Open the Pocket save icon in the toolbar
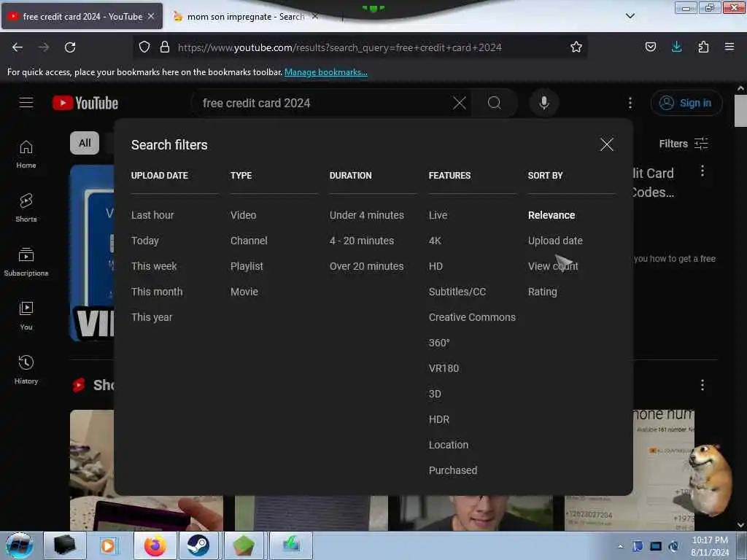The width and height of the screenshot is (747, 560). (x=650, y=47)
